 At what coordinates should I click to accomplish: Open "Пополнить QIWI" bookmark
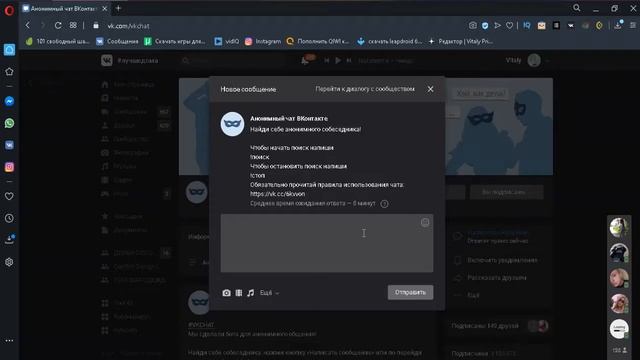318,41
